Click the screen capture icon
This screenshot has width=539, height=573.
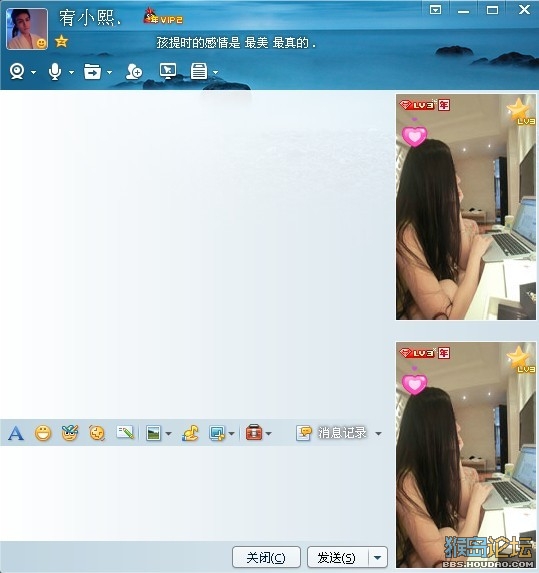(x=217, y=433)
